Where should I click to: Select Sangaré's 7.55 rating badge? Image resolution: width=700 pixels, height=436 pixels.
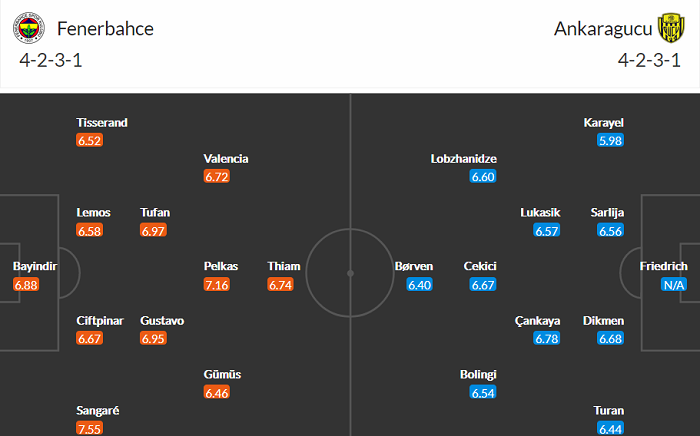[90, 429]
